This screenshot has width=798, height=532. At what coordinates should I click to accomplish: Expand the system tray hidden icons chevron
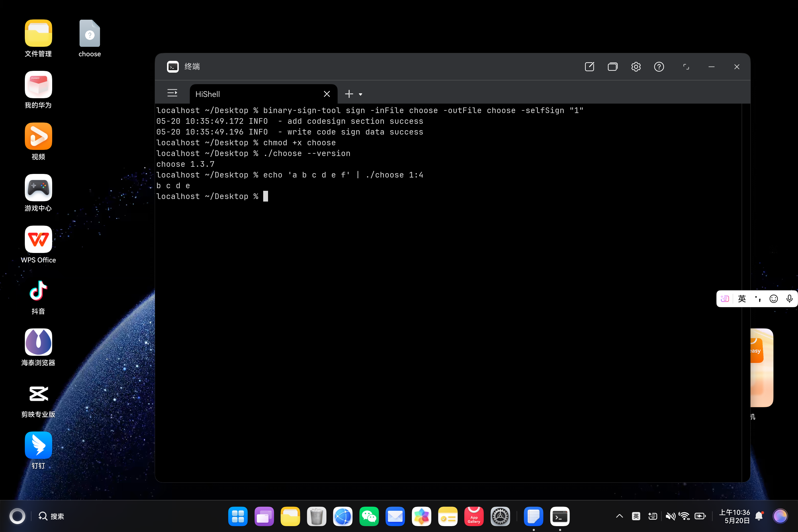pyautogui.click(x=619, y=516)
